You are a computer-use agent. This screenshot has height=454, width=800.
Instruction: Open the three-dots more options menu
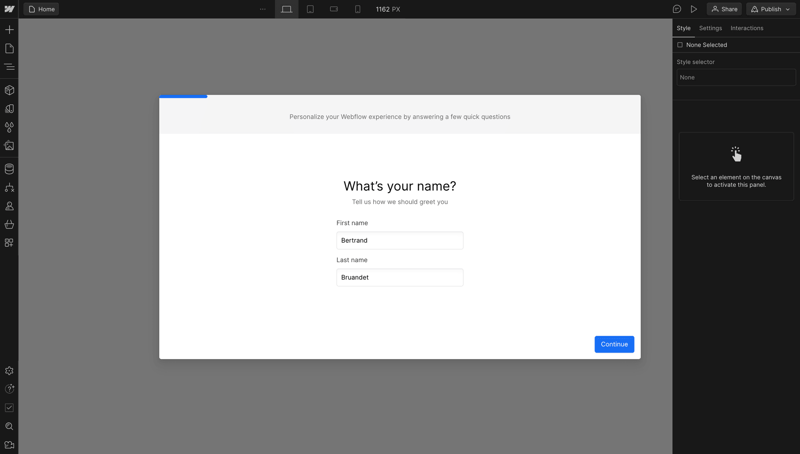point(263,9)
